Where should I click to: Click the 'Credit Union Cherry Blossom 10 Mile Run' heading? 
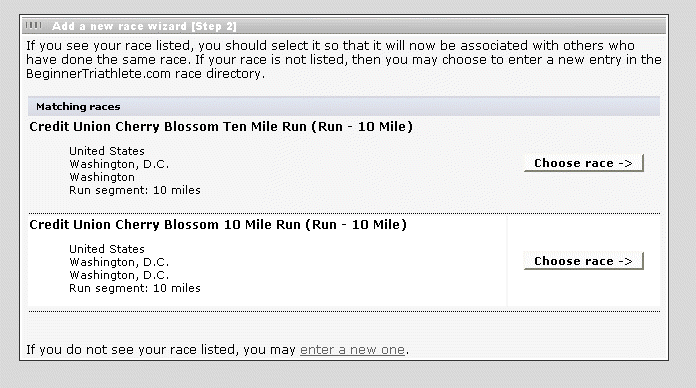pyautogui.click(x=165, y=225)
